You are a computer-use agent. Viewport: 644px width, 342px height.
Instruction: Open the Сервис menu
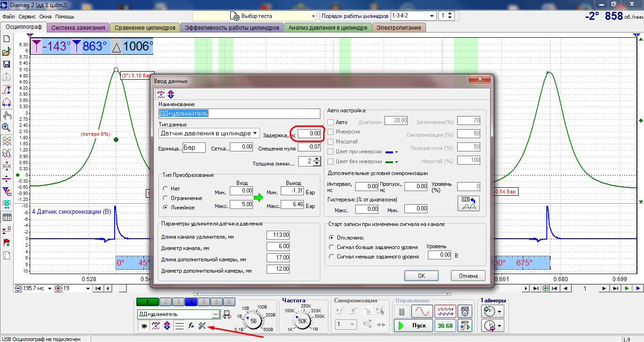point(27,17)
